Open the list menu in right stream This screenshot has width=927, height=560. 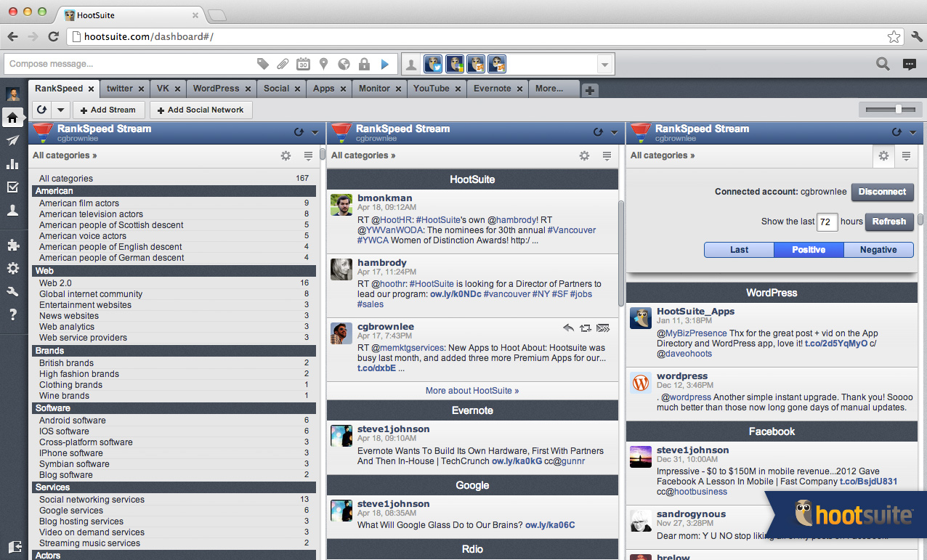click(906, 155)
